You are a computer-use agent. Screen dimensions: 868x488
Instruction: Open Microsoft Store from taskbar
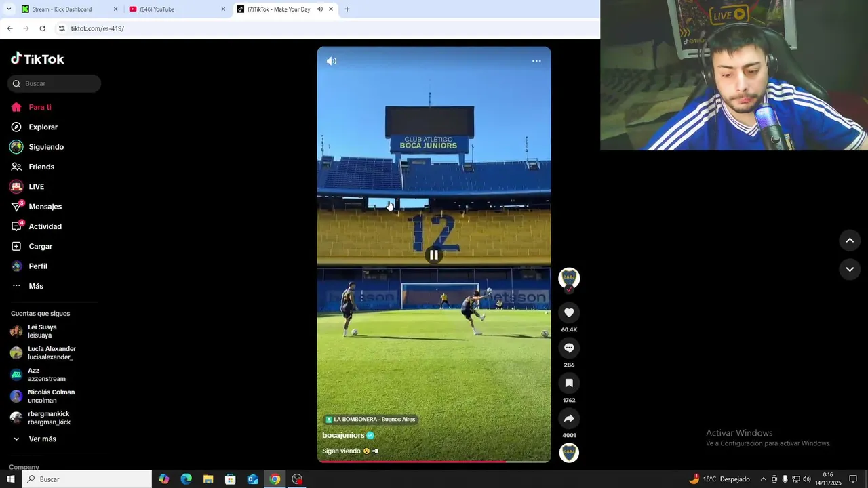(x=231, y=479)
